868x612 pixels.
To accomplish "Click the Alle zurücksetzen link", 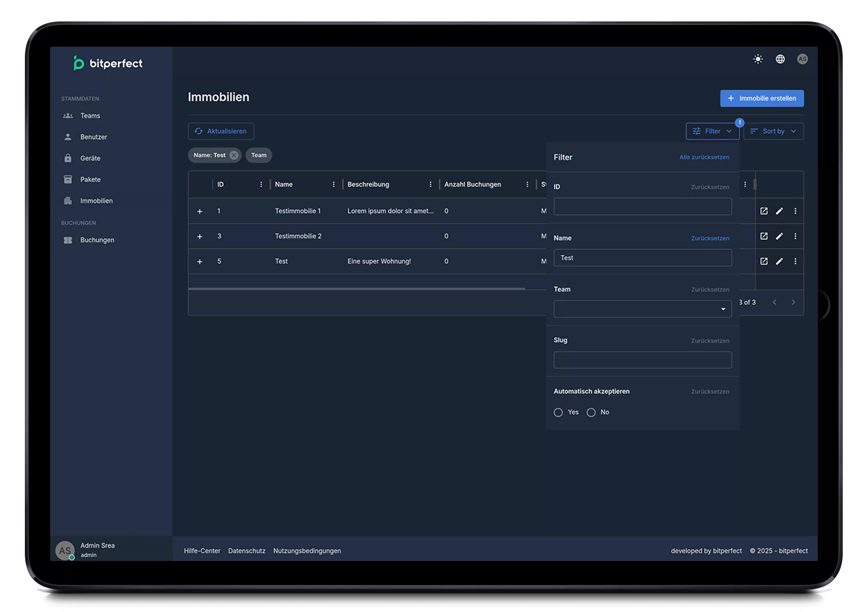I will (x=704, y=157).
